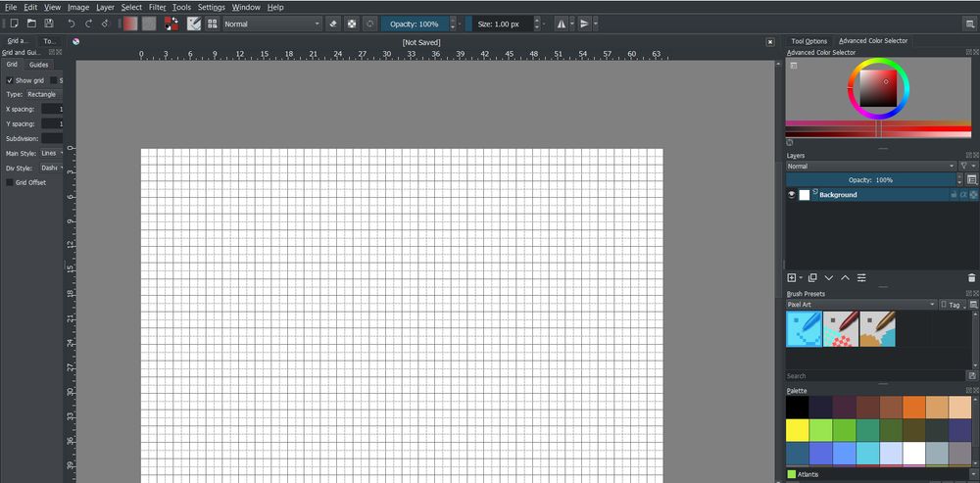Image resolution: width=980 pixels, height=483 pixels.
Task: Click the foreground/background color selector
Action: tap(171, 24)
